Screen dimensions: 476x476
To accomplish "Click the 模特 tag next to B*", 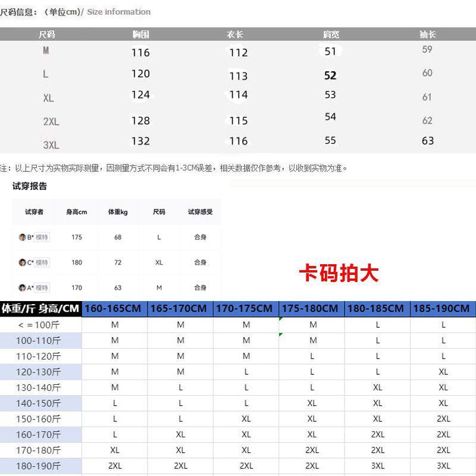I will click(x=42, y=237).
